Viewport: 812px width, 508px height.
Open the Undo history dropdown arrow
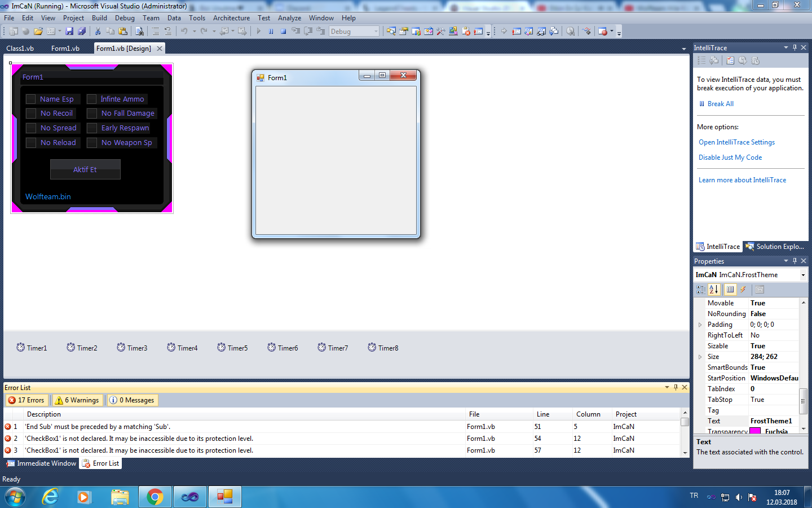(195, 32)
